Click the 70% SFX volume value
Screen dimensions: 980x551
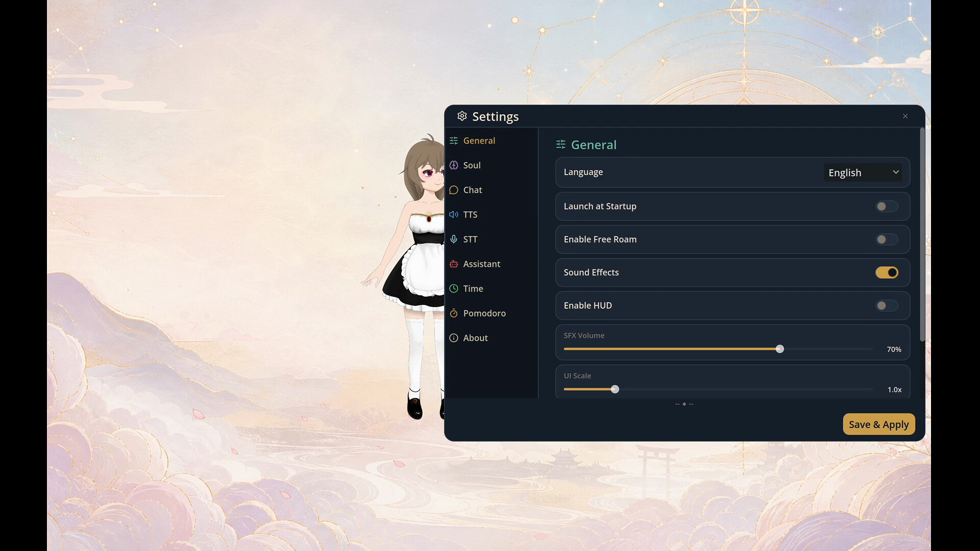coord(894,349)
